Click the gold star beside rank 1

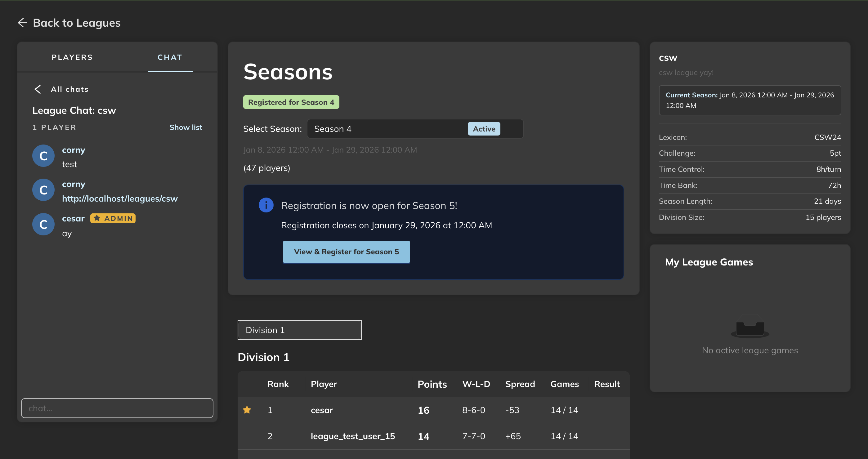pos(247,410)
